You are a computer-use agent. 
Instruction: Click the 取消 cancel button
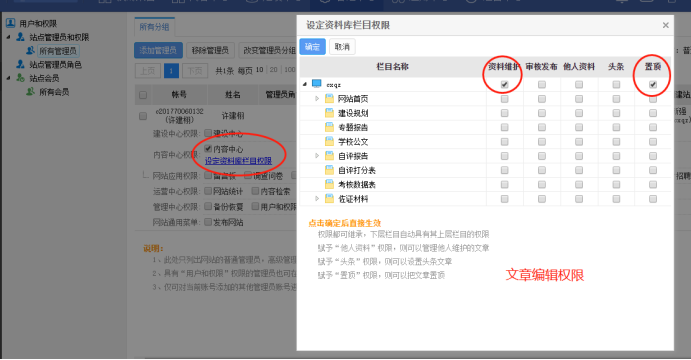[x=342, y=47]
